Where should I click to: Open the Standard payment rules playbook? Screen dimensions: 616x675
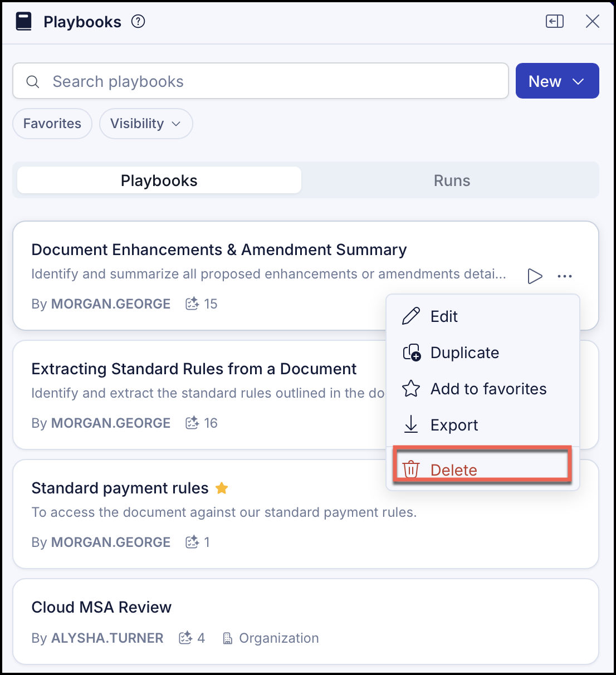pyautogui.click(x=120, y=488)
